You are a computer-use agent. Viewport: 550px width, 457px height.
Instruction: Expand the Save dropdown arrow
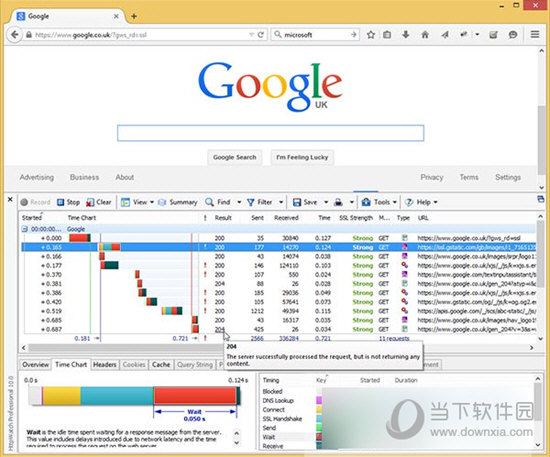click(326, 202)
